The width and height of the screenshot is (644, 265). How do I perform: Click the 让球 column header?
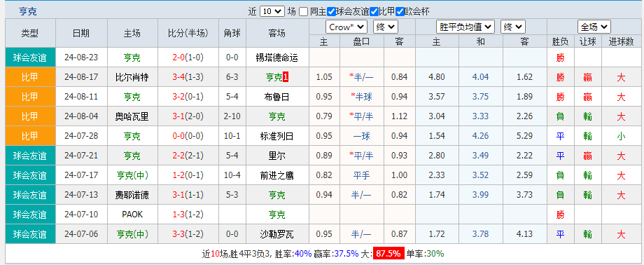(588, 41)
